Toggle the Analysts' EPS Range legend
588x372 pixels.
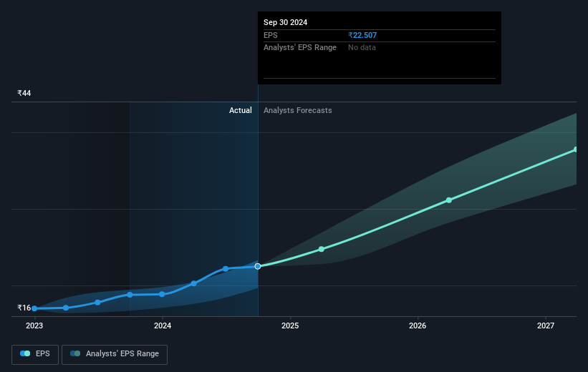click(x=115, y=354)
